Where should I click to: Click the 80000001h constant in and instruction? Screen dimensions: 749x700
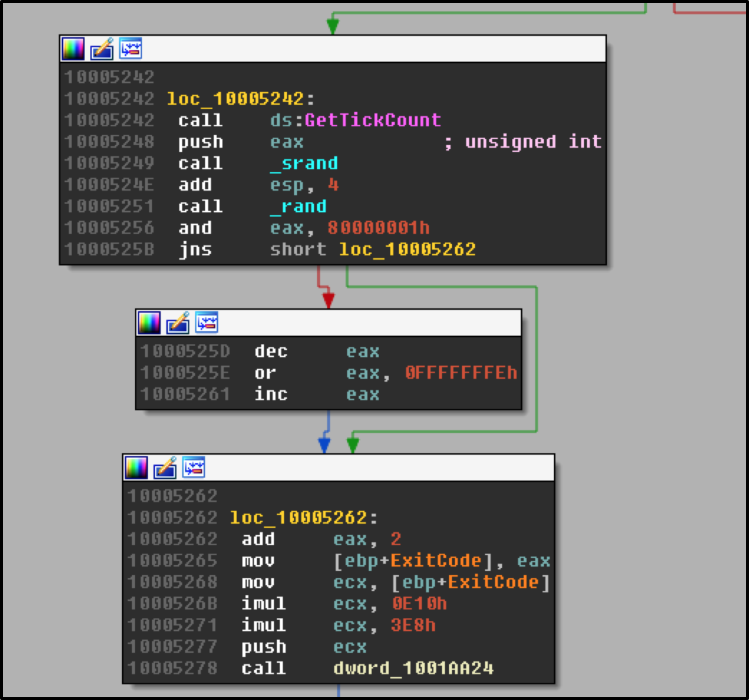pyautogui.click(x=378, y=228)
